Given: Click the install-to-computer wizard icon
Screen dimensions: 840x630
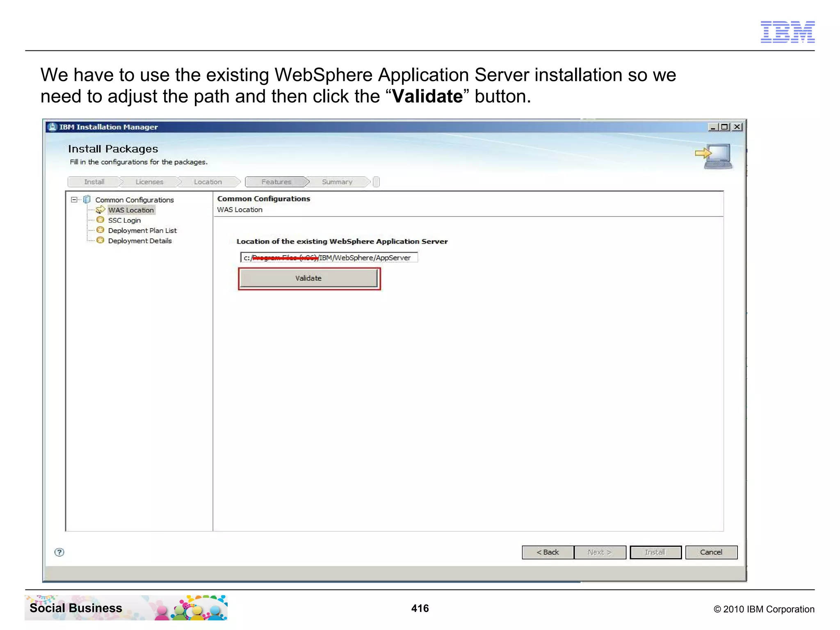Looking at the screenshot, I should tap(714, 156).
